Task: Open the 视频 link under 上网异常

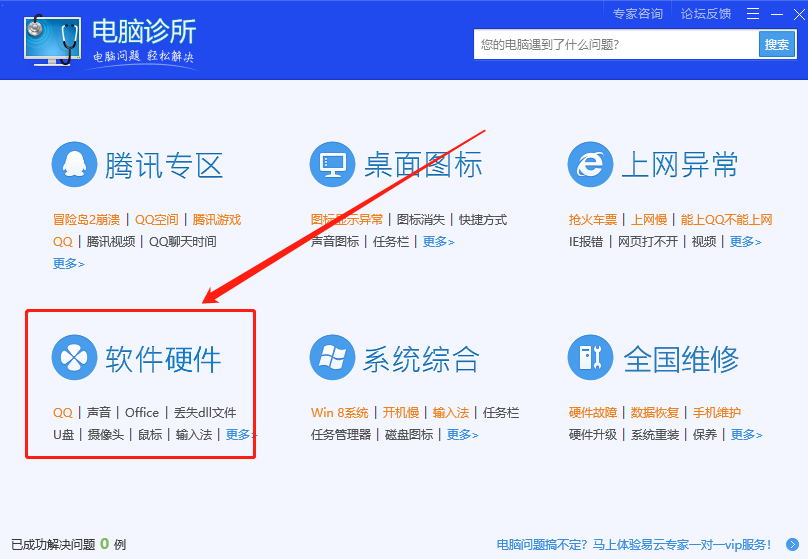Action: click(704, 241)
